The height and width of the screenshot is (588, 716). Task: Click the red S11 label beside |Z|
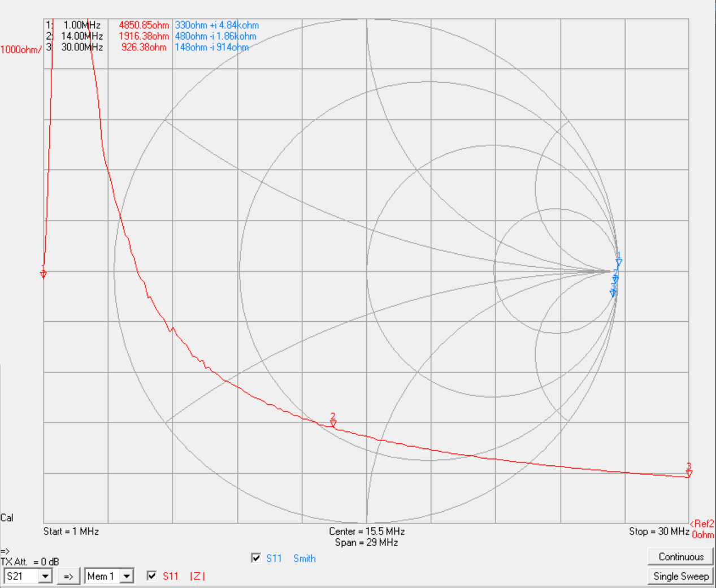(171, 576)
